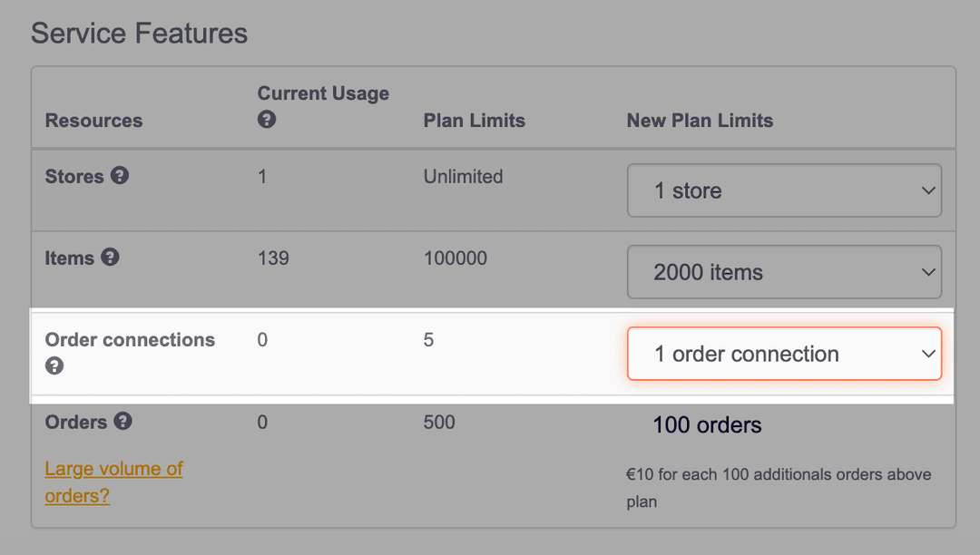
Task: Select the Order connections row label
Action: [x=130, y=340]
